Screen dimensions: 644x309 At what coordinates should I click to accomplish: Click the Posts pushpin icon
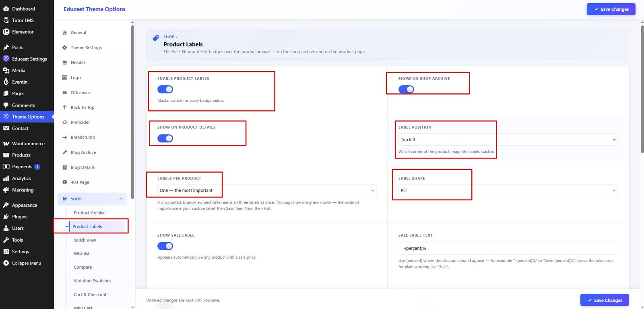point(6,47)
